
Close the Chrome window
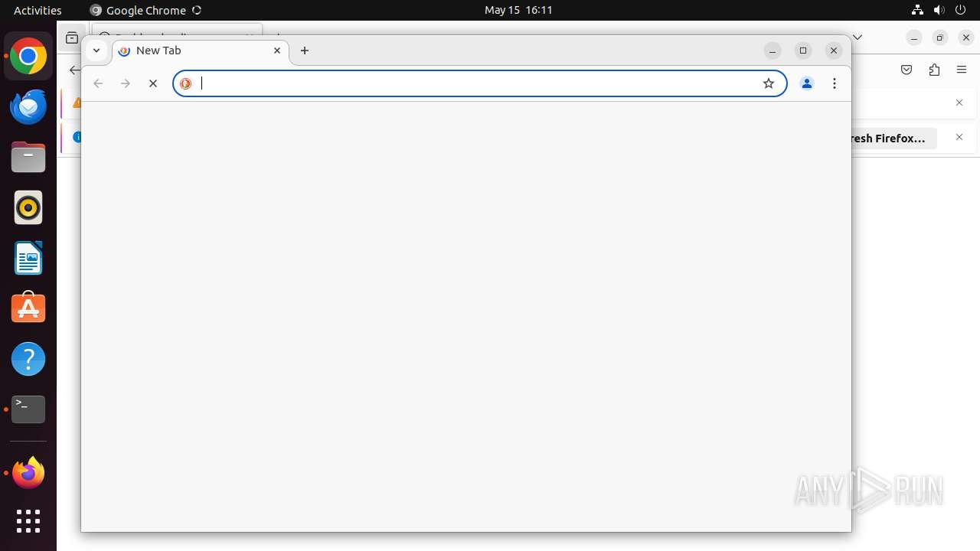(834, 51)
